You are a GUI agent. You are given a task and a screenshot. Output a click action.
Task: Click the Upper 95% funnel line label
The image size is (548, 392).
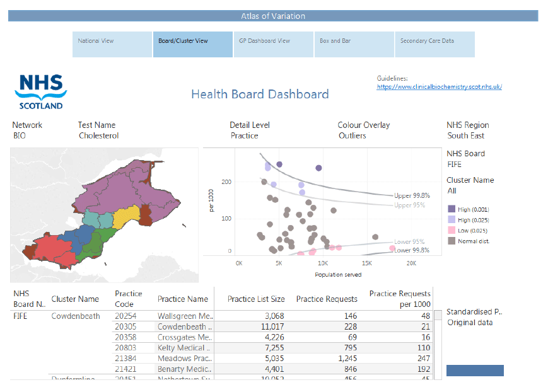click(410, 205)
